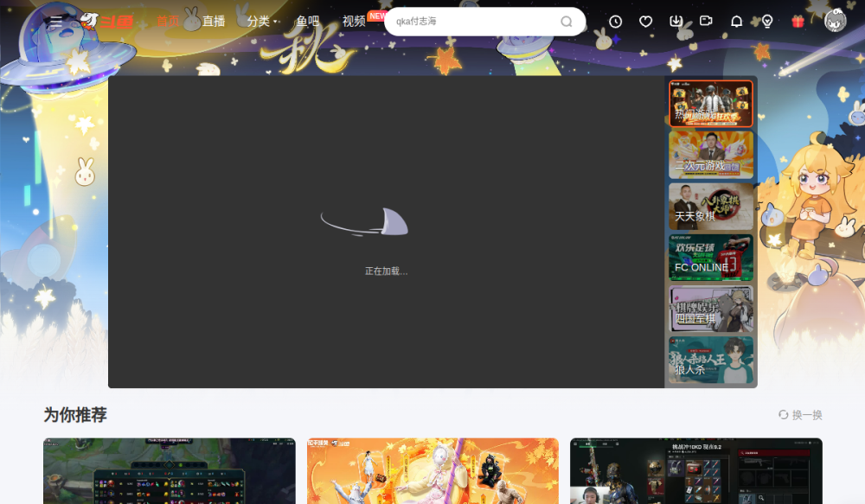Click the search magnifier icon

(x=566, y=22)
